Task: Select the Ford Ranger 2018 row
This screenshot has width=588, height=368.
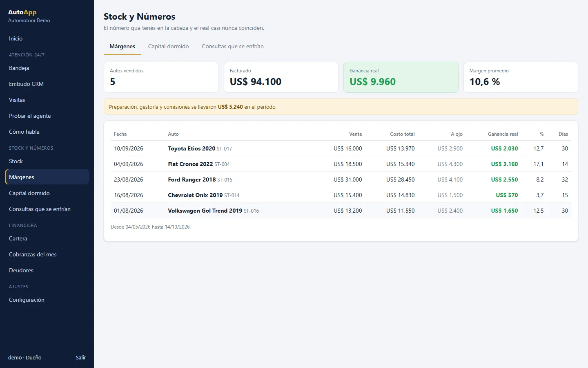Action: pos(341,180)
